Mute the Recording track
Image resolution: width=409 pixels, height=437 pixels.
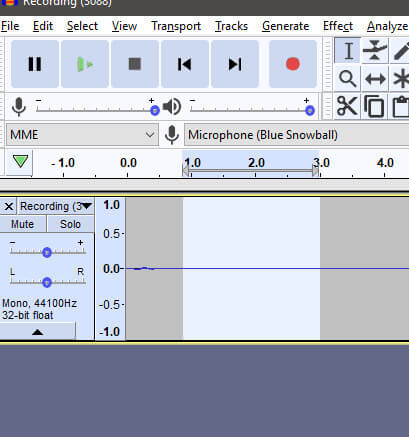[x=22, y=224]
